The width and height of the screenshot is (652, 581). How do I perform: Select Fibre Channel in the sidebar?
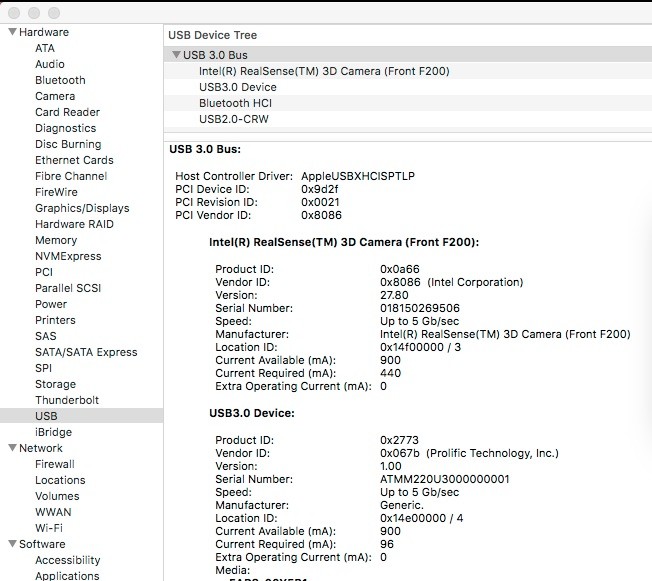[71, 176]
